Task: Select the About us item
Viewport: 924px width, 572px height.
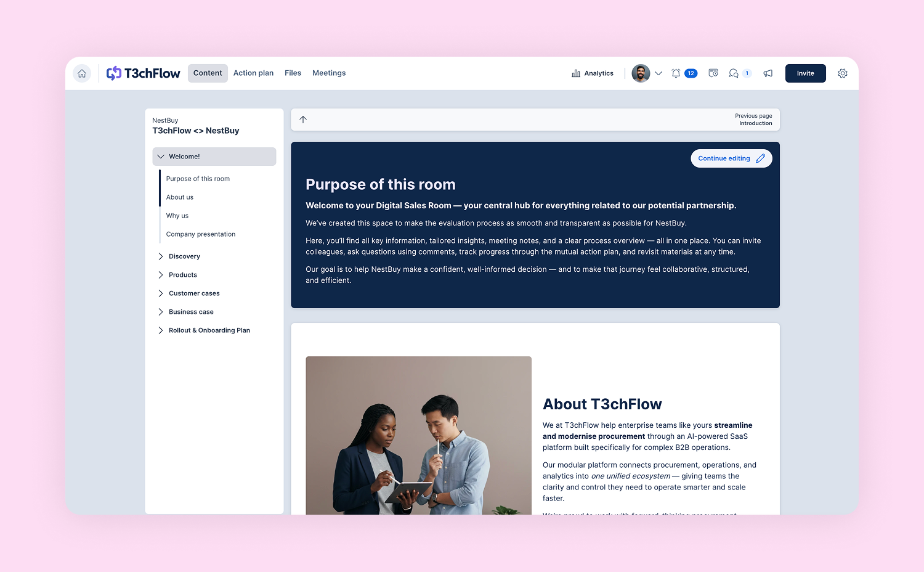Action: point(180,197)
